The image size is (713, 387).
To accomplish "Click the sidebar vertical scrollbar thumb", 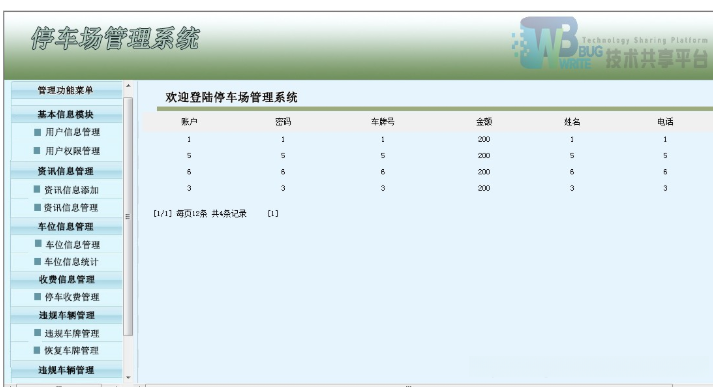I will 128,216.
